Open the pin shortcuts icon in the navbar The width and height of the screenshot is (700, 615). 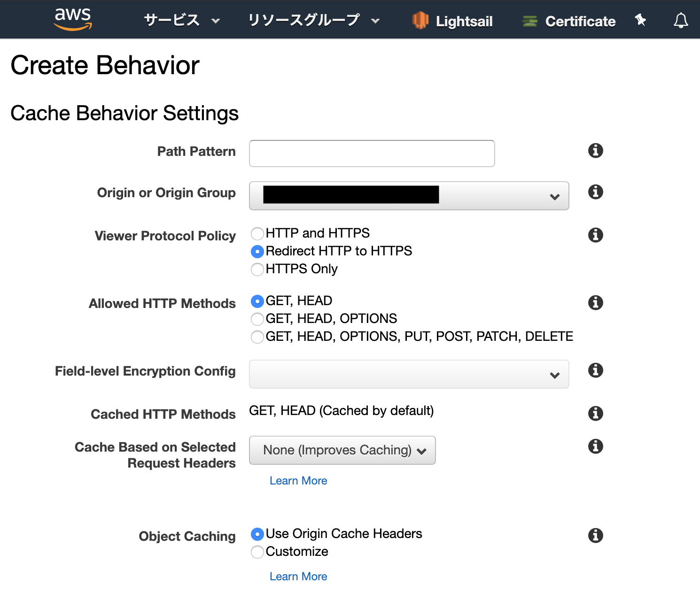[640, 20]
